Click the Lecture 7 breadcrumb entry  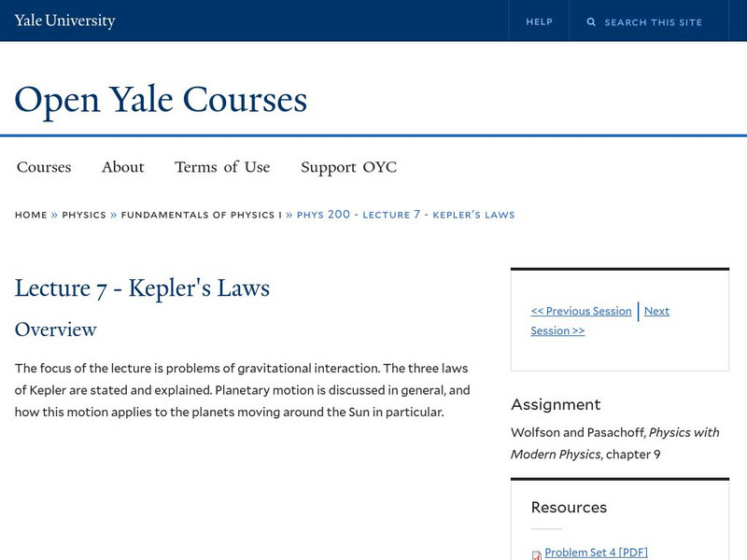[403, 214]
